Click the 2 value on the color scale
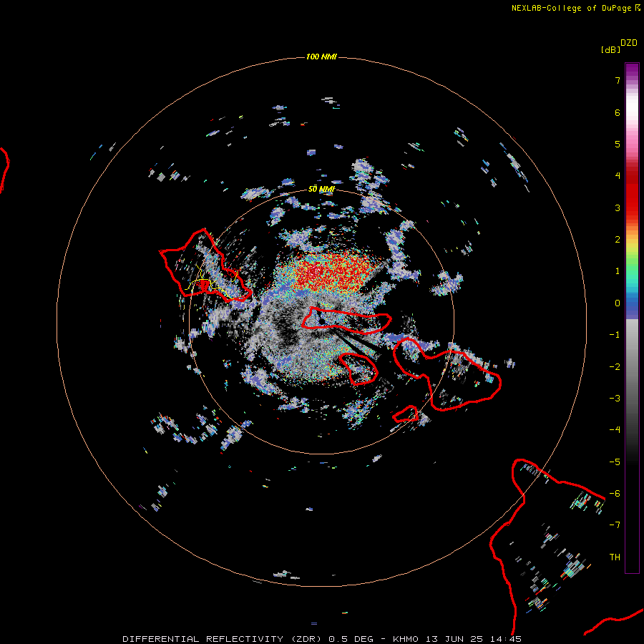Image resolution: width=644 pixels, height=644 pixels. 618,240
